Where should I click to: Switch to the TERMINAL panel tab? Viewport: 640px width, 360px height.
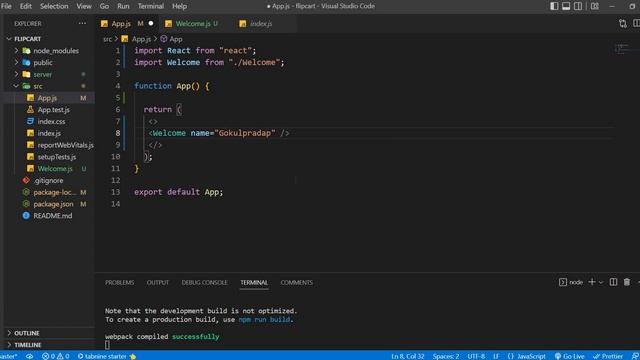click(x=254, y=282)
